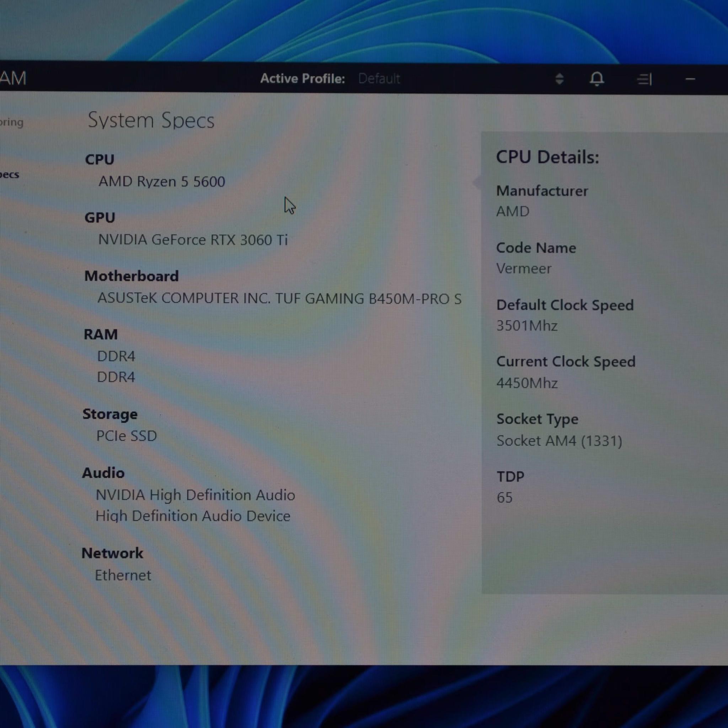Click the GPU section heading
Image resolution: width=728 pixels, height=728 pixels.
tap(100, 218)
